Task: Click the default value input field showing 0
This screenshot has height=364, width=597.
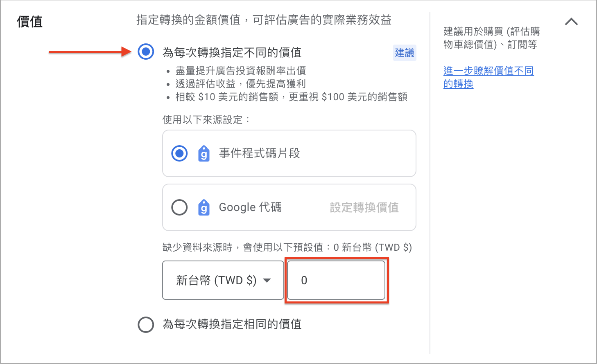Action: click(336, 280)
